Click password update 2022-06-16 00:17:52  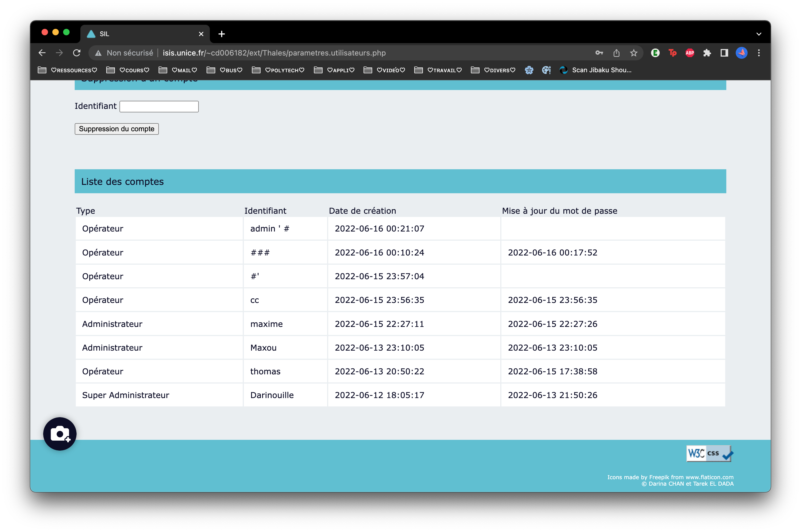point(553,253)
